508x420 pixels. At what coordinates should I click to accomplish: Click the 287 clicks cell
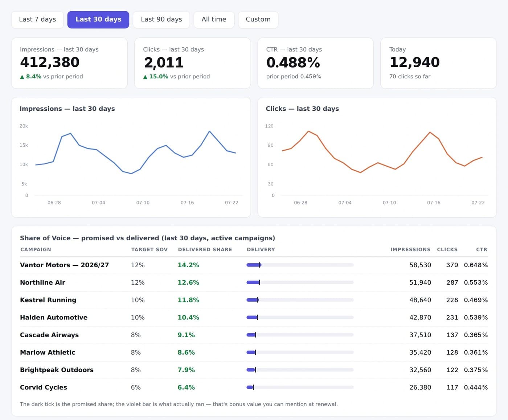(x=452, y=282)
